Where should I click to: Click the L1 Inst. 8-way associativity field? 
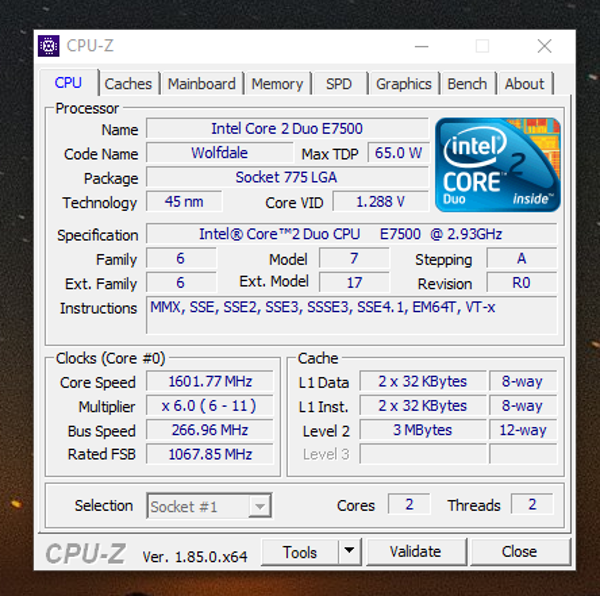point(523,406)
